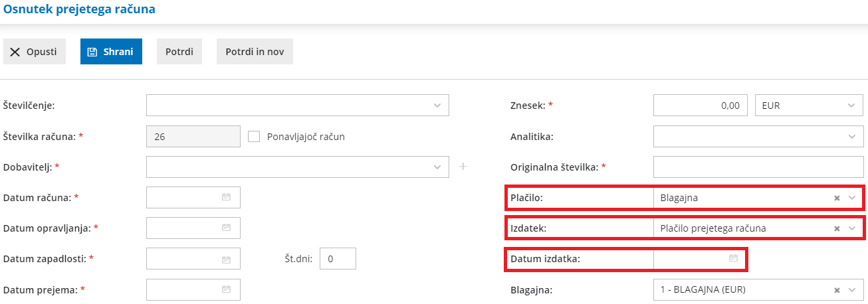Open calendar icon for Datum zapadlosti
Image resolution: width=868 pixels, height=304 pixels.
pyautogui.click(x=226, y=259)
